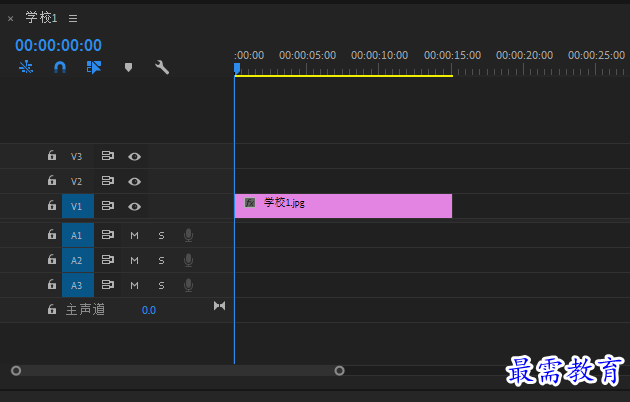Select the 学校1 sequence tab
The image size is (630, 402).
point(41,18)
